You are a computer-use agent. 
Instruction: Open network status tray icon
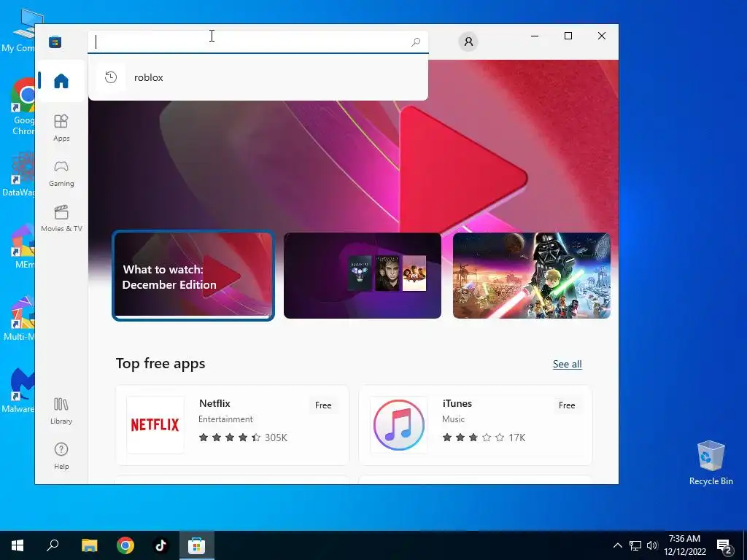(x=635, y=545)
